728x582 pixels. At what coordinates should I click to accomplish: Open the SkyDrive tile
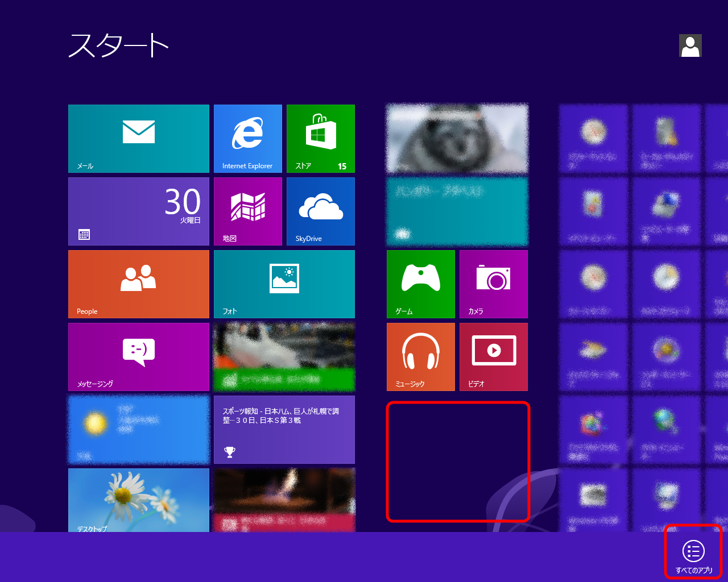tap(321, 211)
